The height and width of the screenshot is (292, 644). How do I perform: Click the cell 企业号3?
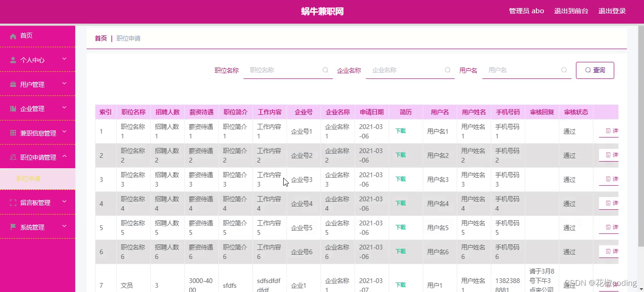(304, 180)
